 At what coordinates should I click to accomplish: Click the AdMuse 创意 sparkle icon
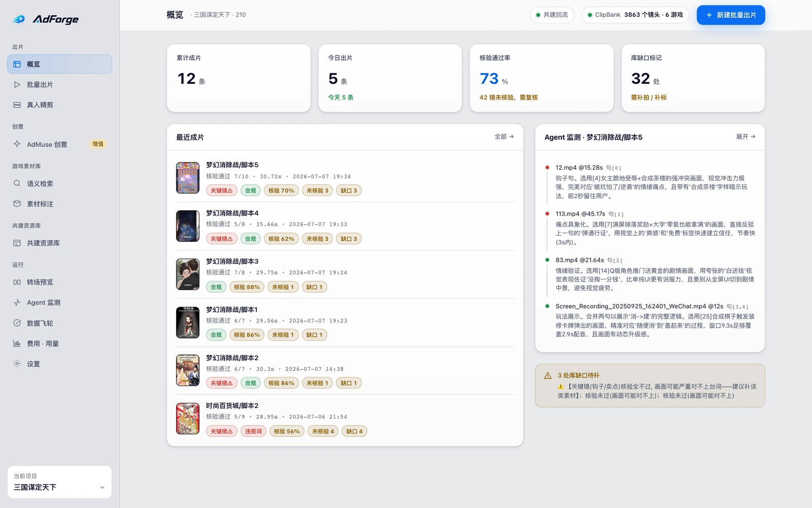coord(17,144)
